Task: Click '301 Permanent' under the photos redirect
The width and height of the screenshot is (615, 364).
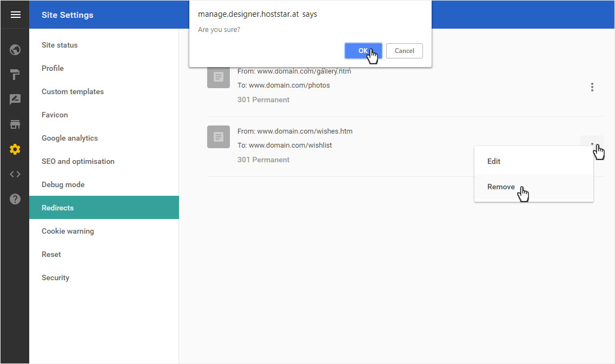Action: [263, 100]
